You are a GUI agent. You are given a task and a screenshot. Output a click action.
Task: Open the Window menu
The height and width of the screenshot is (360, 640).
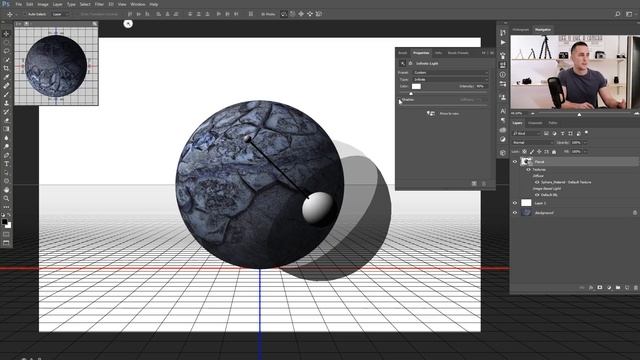click(x=138, y=4)
